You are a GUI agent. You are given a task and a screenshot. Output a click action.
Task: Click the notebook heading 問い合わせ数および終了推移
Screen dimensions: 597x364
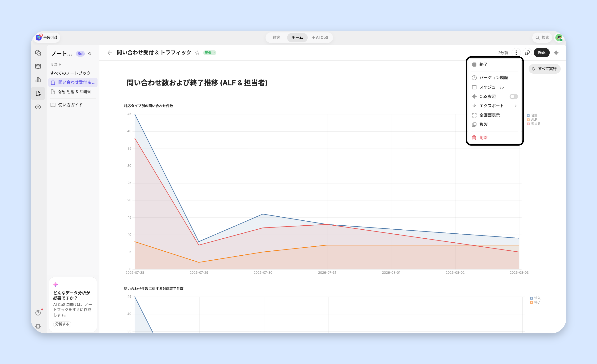coord(197,83)
